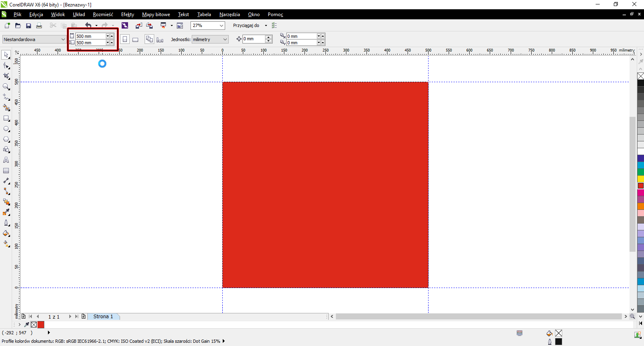The height and width of the screenshot is (346, 644).
Task: Select the Text tool
Action: pos(6,160)
